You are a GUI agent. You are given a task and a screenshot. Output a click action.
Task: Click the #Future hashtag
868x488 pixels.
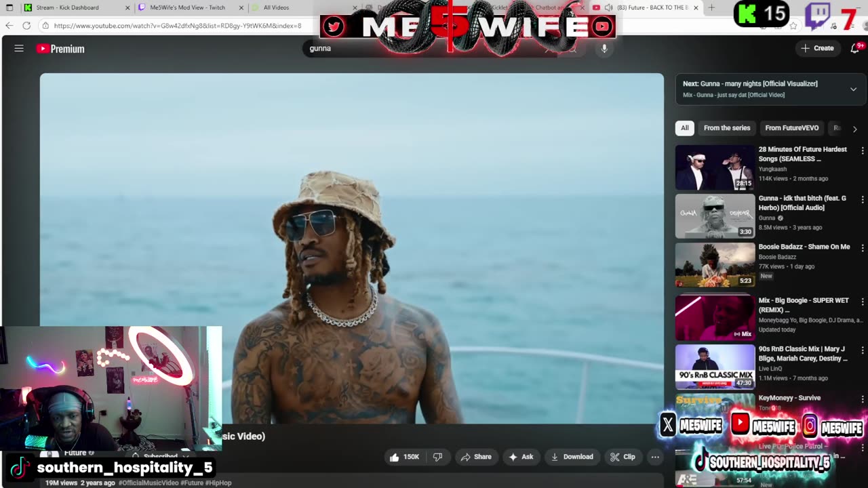[191, 483]
